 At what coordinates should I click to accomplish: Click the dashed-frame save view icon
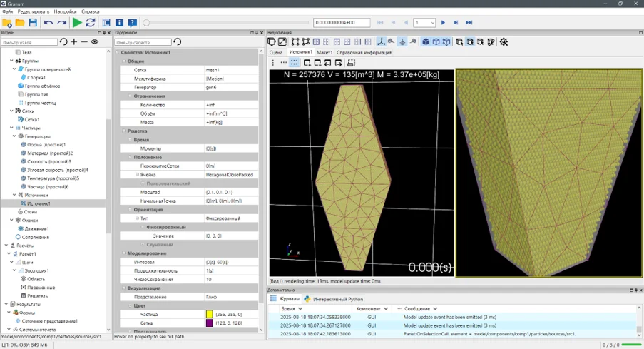[x=351, y=63]
